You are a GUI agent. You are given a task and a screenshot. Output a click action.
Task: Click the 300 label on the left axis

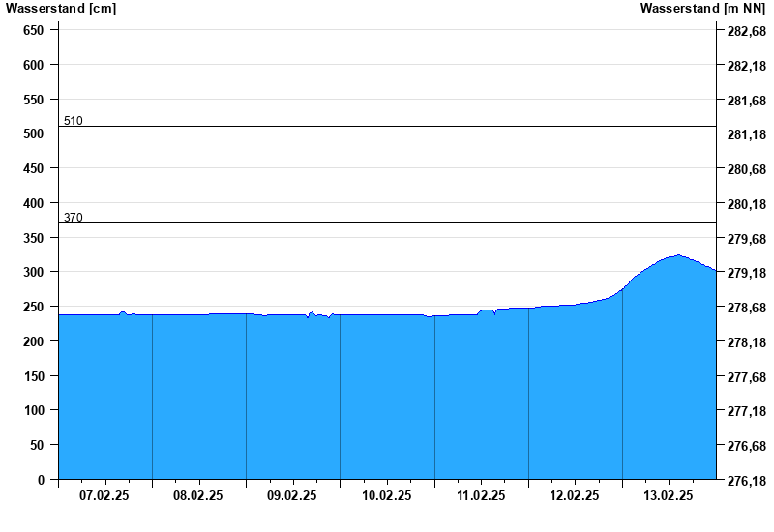tap(34, 272)
